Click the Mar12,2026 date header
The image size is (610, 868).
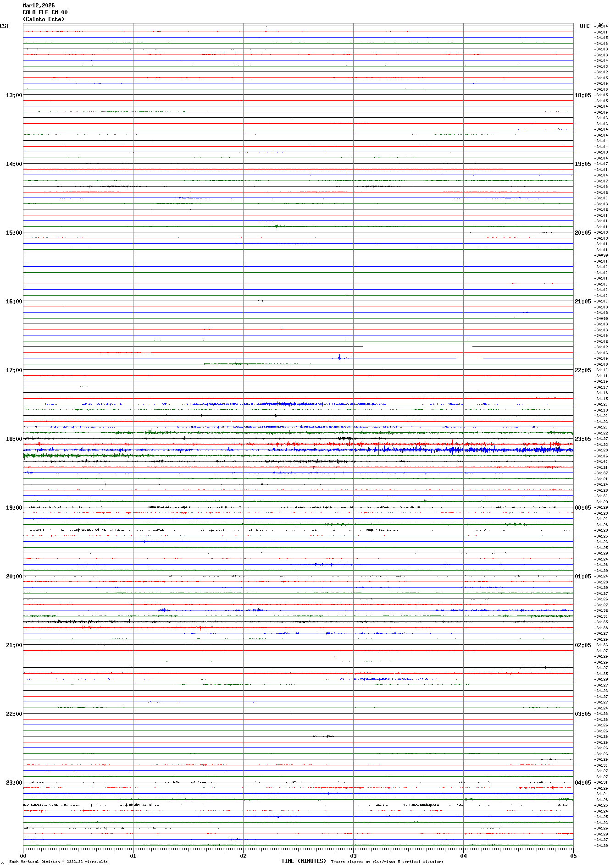point(39,5)
